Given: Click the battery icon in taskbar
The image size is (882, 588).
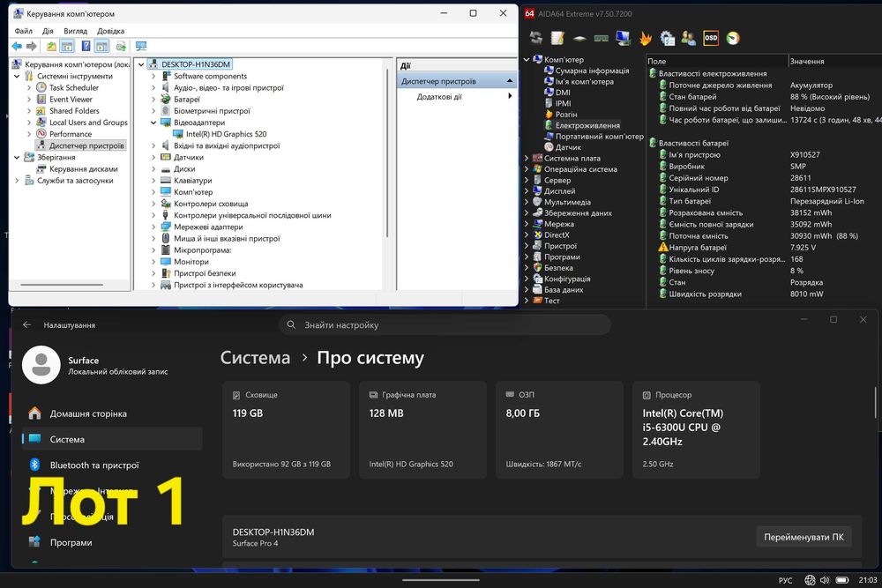Looking at the screenshot, I should tap(842, 580).
